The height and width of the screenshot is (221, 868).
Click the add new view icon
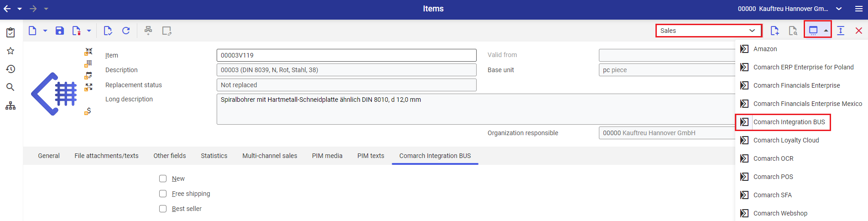coord(774,31)
